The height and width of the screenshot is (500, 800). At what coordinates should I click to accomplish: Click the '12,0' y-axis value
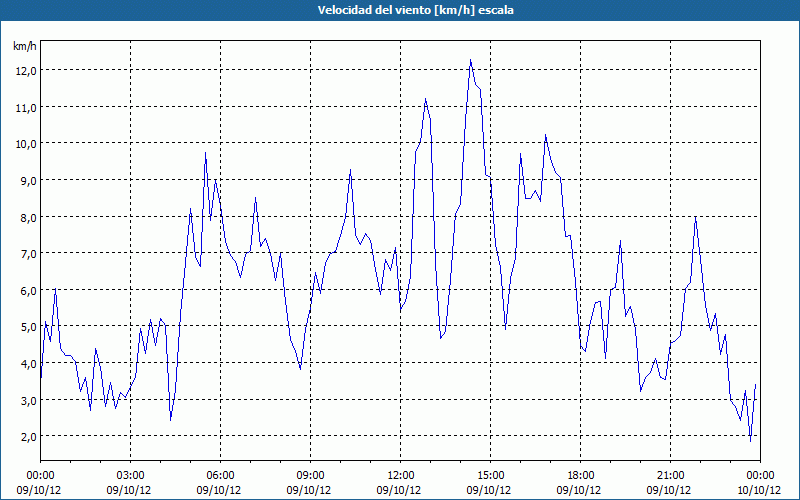pyautogui.click(x=26, y=71)
